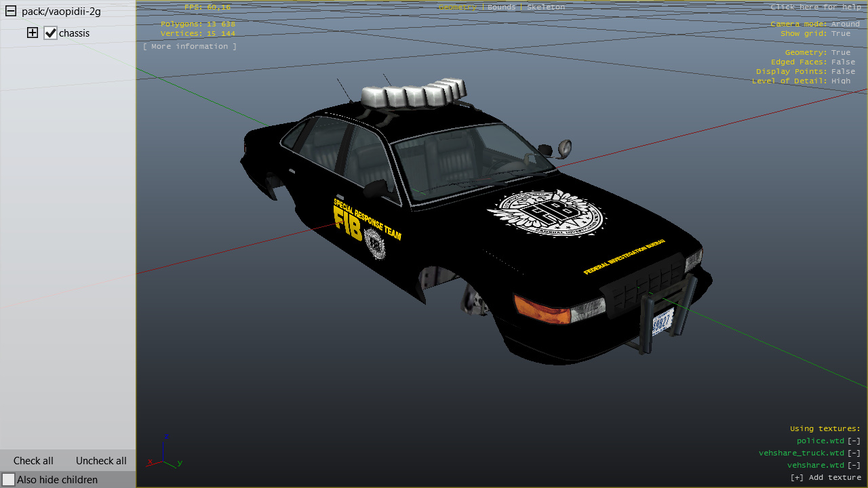Click the Uncheck all button
The image size is (868, 488).
101,460
